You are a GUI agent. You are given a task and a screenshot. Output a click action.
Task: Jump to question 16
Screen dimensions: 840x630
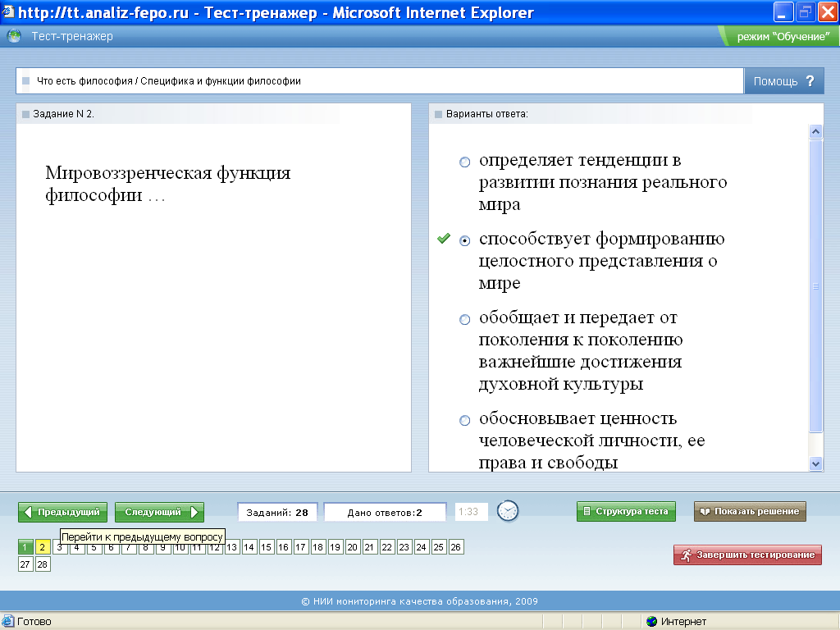pos(283,547)
